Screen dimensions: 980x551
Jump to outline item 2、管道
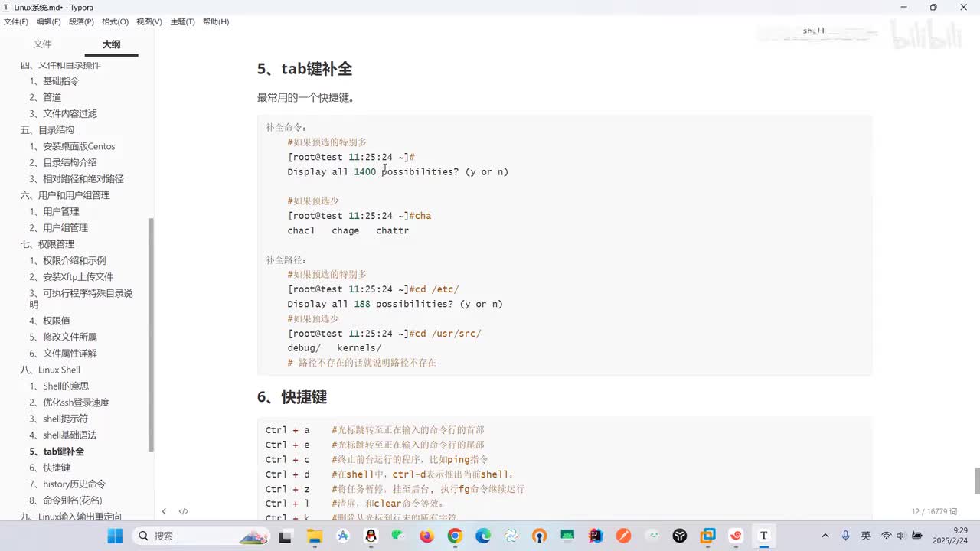45,97
